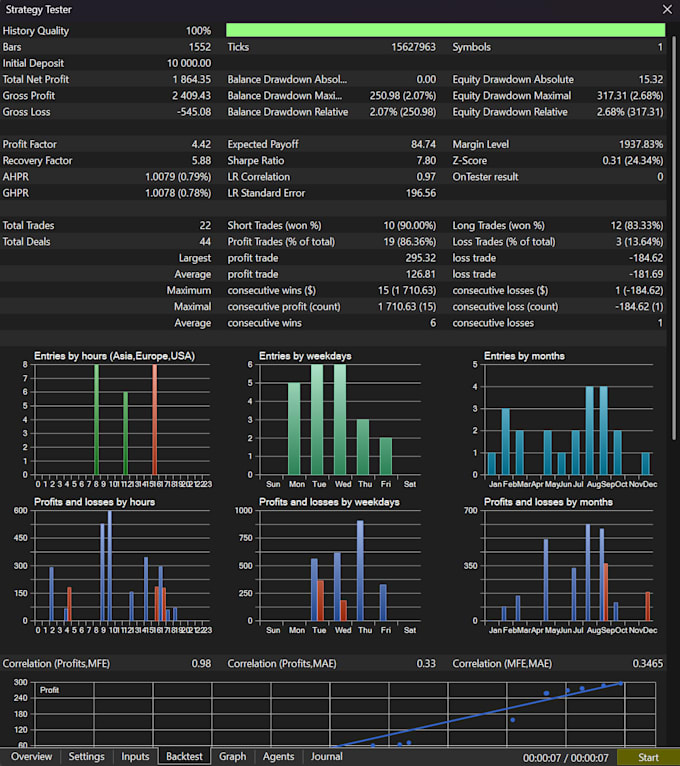Click the Margin Level value 1937.83%

click(x=641, y=144)
